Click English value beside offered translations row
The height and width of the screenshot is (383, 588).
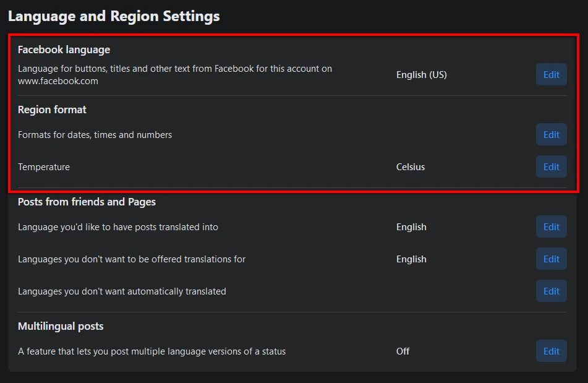point(411,259)
